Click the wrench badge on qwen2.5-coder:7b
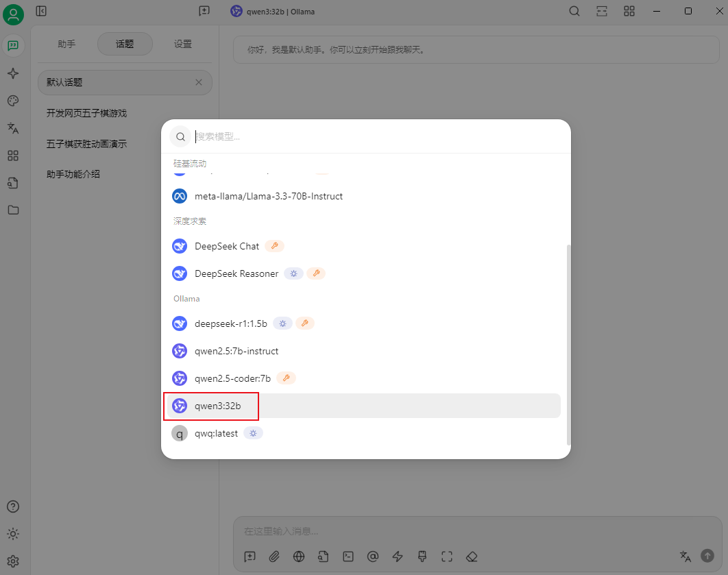This screenshot has width=728, height=575. tap(286, 378)
